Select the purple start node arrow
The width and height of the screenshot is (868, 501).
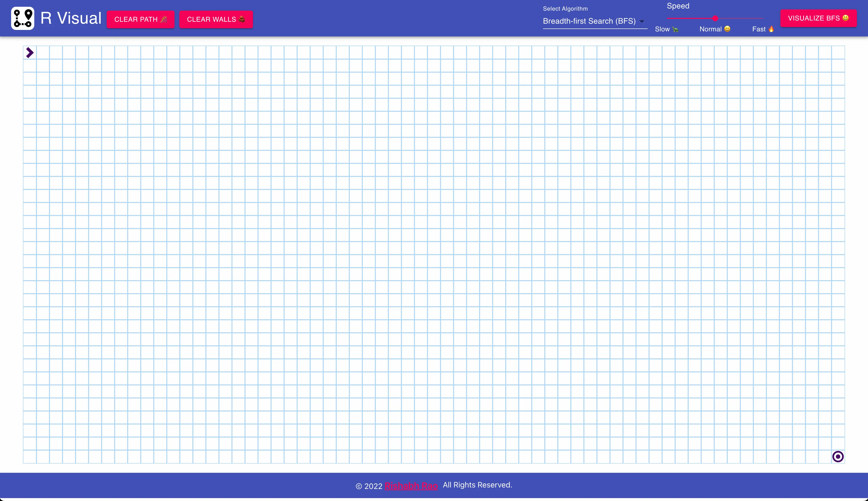(x=30, y=53)
